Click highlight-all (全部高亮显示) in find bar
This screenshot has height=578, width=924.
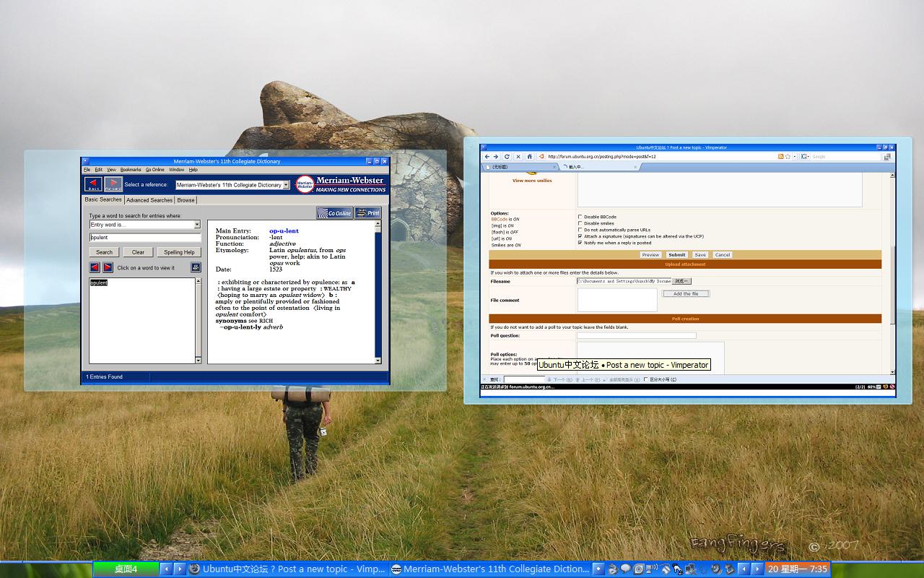(623, 379)
